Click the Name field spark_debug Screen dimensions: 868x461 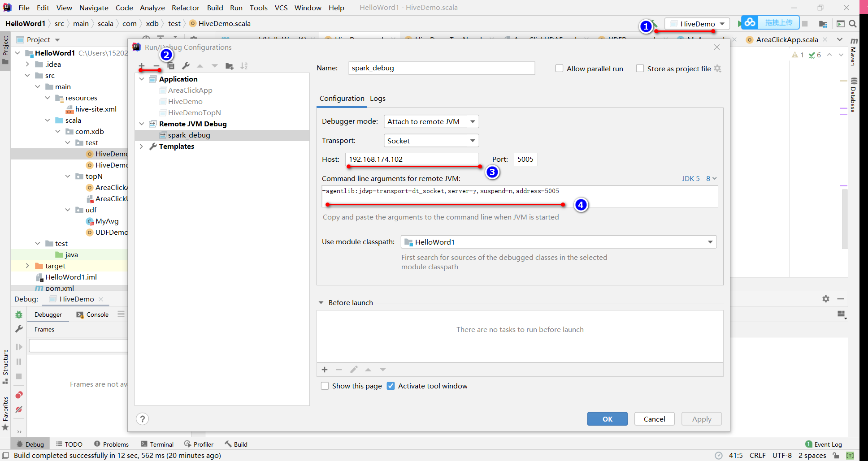click(442, 68)
